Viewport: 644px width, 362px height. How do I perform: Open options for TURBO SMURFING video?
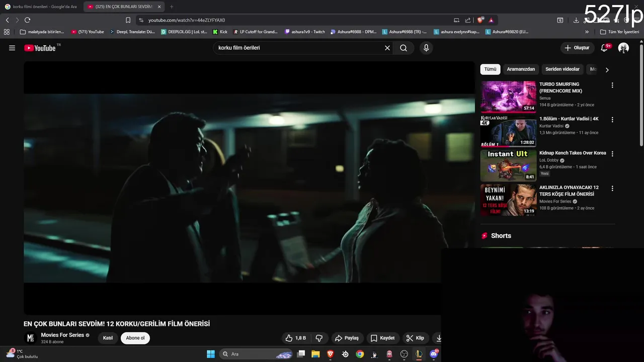coord(612,85)
